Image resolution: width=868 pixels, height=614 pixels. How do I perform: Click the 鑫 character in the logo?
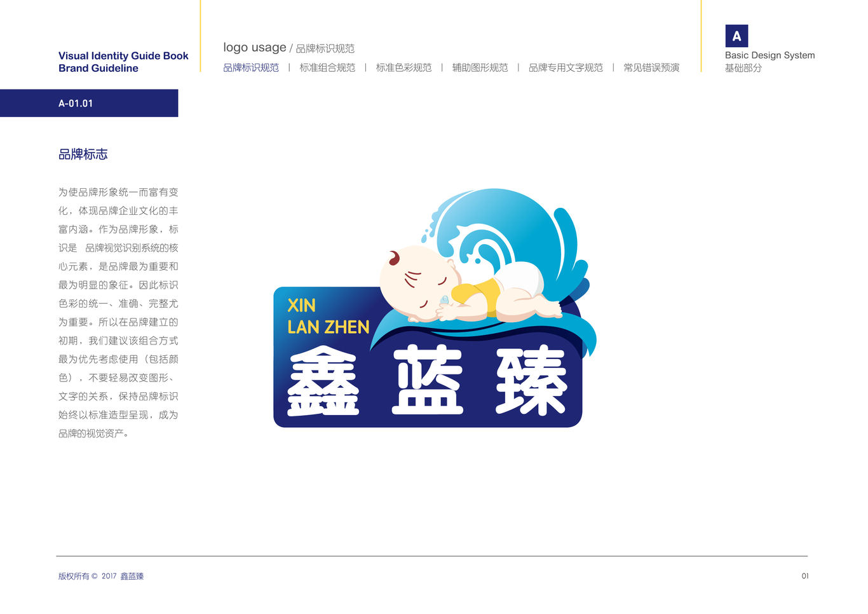click(x=323, y=381)
